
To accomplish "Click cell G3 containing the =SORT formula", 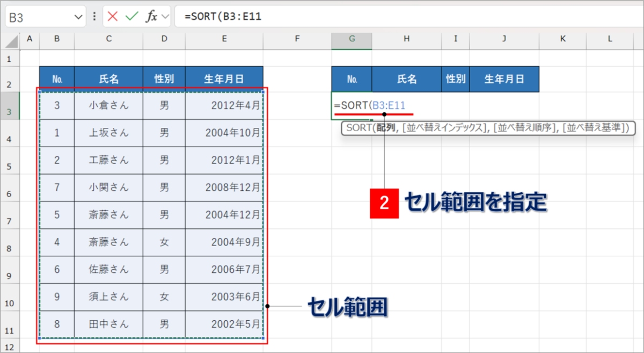I will click(352, 106).
